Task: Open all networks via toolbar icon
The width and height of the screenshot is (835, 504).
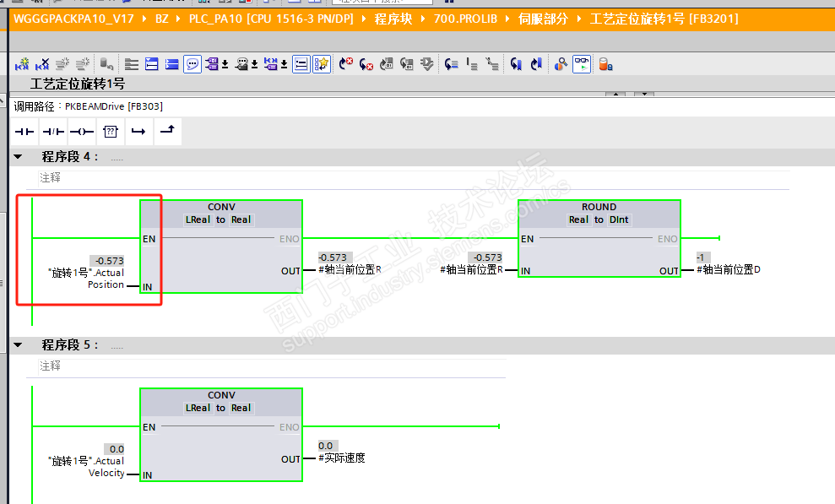Action: point(152,64)
